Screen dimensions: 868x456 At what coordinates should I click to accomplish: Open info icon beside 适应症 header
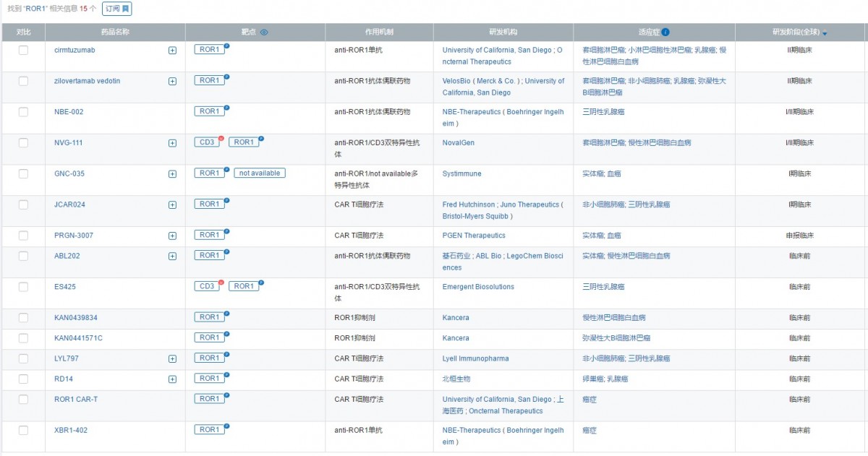click(665, 33)
